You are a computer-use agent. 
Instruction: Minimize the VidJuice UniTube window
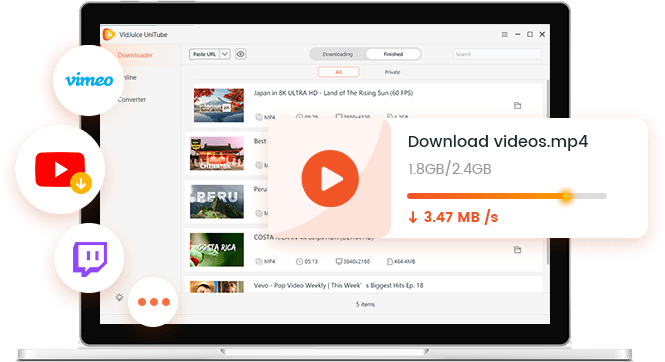517,34
